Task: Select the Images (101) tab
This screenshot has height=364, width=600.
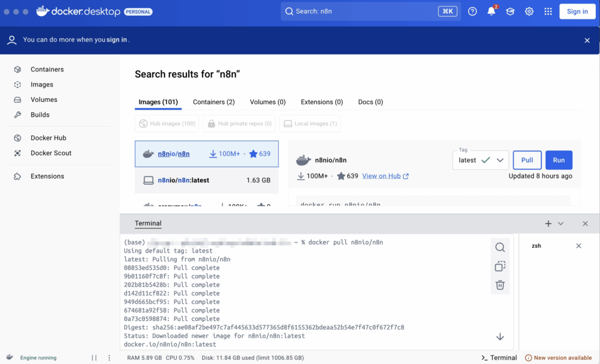Action: click(158, 102)
